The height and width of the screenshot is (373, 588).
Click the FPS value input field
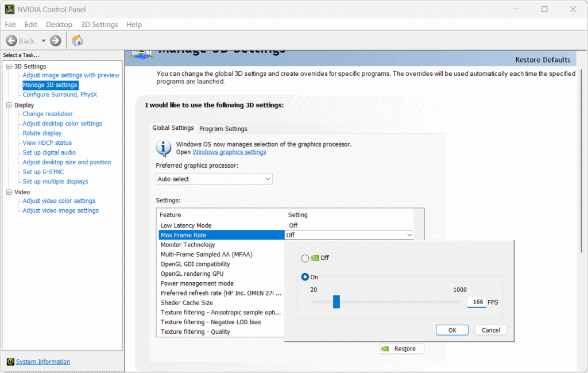coord(476,302)
